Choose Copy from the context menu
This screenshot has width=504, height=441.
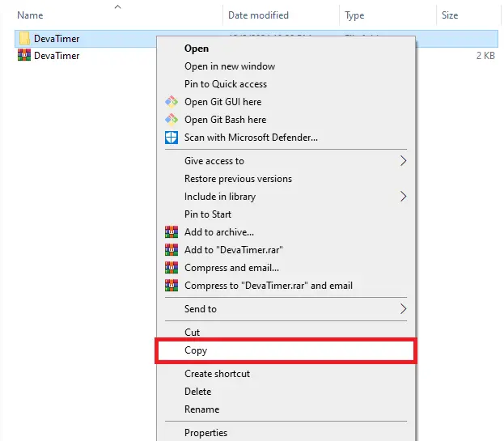pos(196,350)
